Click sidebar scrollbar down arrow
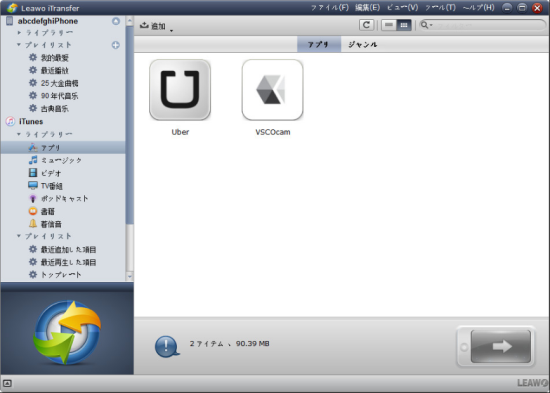The image size is (550, 393). tap(129, 276)
